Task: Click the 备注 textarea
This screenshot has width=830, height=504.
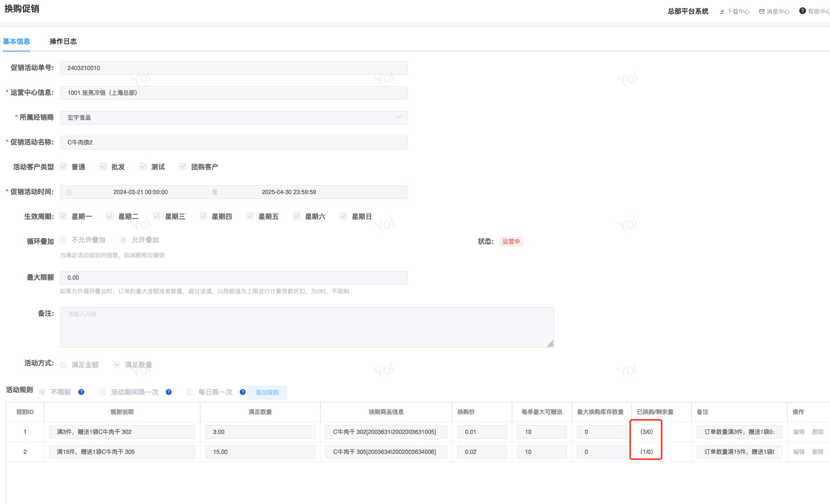Action: [x=307, y=327]
